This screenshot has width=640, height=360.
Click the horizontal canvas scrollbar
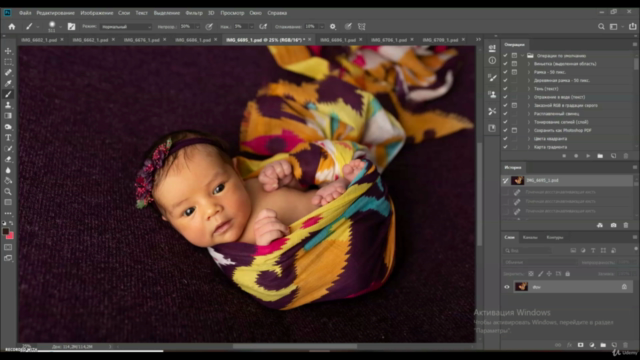pos(295,346)
